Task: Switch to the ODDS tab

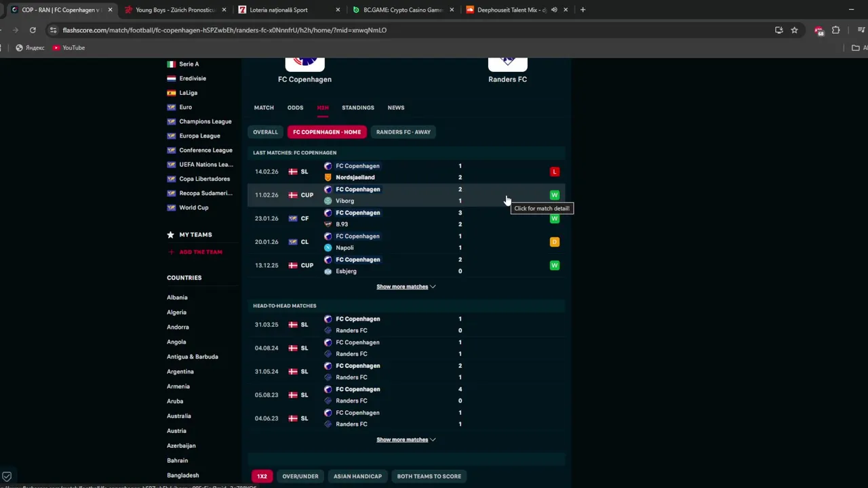Action: click(295, 108)
